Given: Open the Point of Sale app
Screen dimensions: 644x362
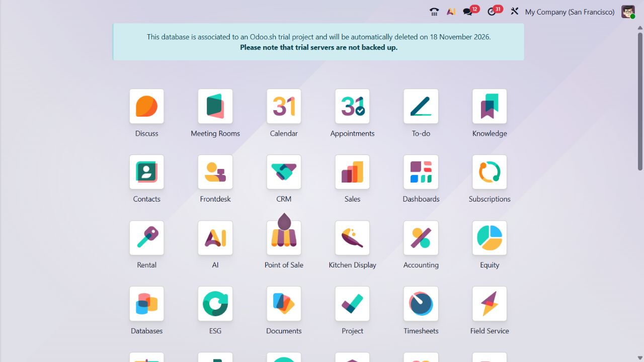Looking at the screenshot, I should tap(284, 238).
